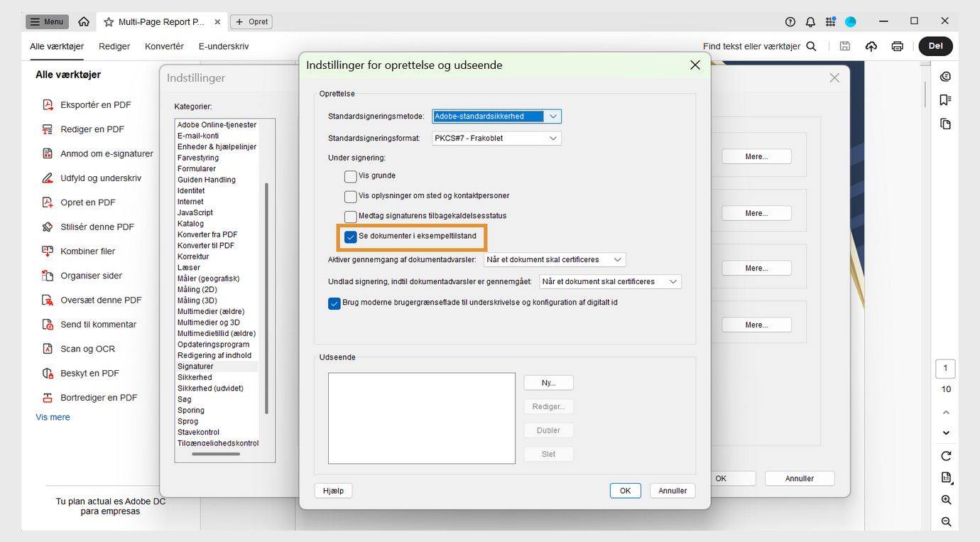Viewport: 980px width, 542px height.
Task: Open the Eksportér en PDF tool icon
Action: coord(48,105)
